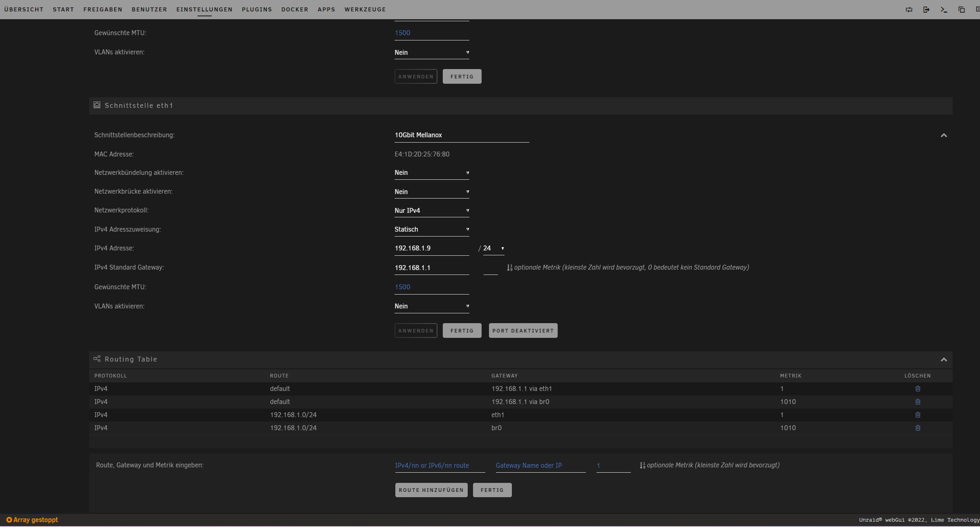Screen dimensions: 980x527
Task: Open eth1 Netzwerkbrücke aktivieren dropdown
Action: click(x=432, y=192)
